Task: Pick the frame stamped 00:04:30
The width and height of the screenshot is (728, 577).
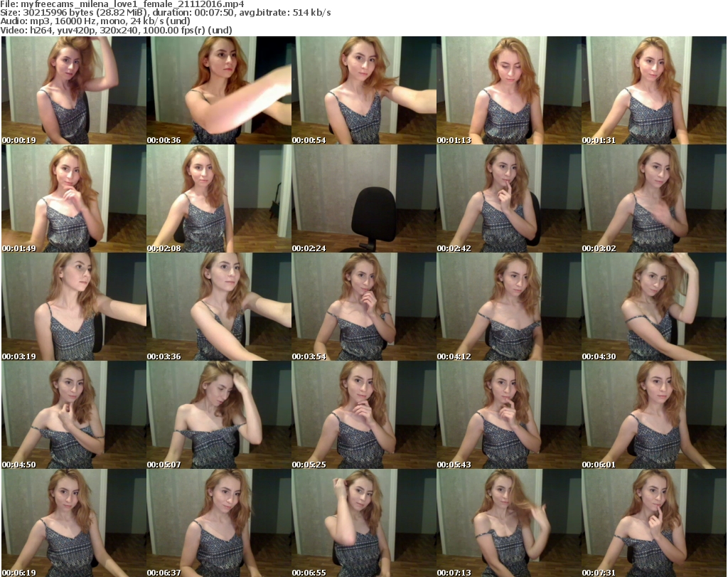Action: (654, 307)
